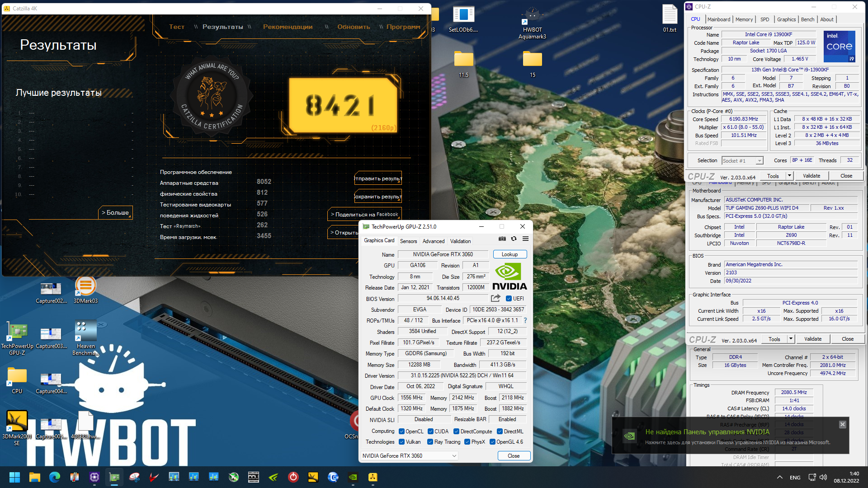Click the NVIDIA icon in the notification popup
Viewport: 868px width, 488px height.
coord(629,436)
